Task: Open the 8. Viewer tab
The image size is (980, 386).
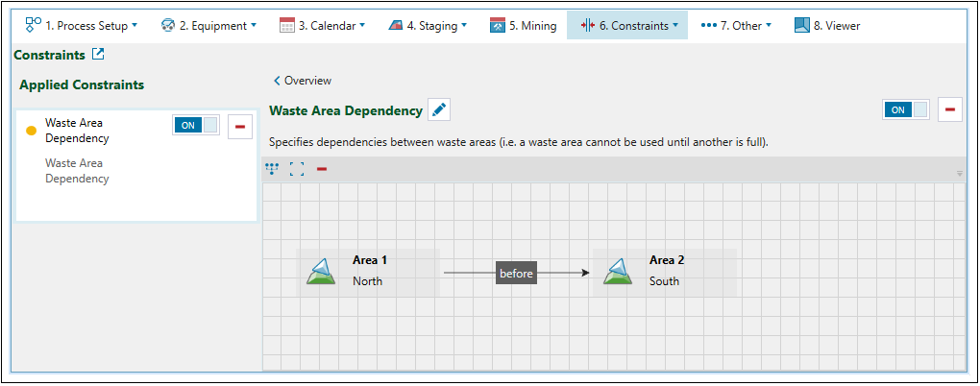Action: click(x=827, y=26)
